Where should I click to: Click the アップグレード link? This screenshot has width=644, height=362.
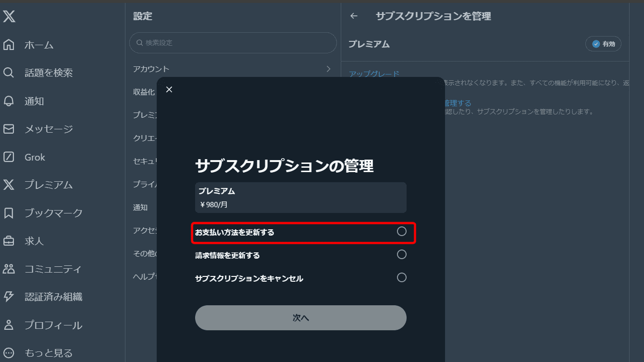(374, 74)
